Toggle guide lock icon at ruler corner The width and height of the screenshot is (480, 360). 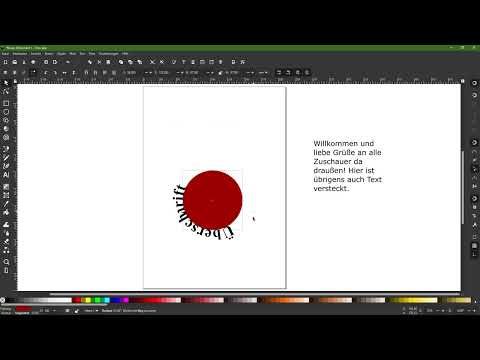click(15, 81)
